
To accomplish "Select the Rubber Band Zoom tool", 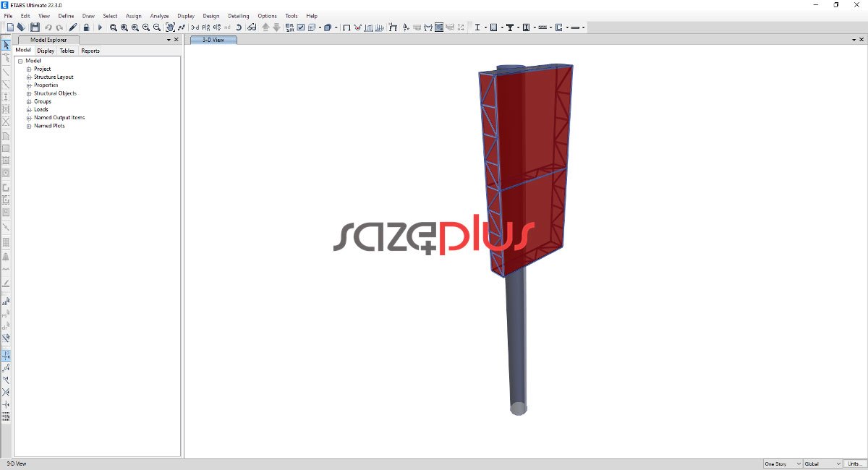I will click(114, 27).
